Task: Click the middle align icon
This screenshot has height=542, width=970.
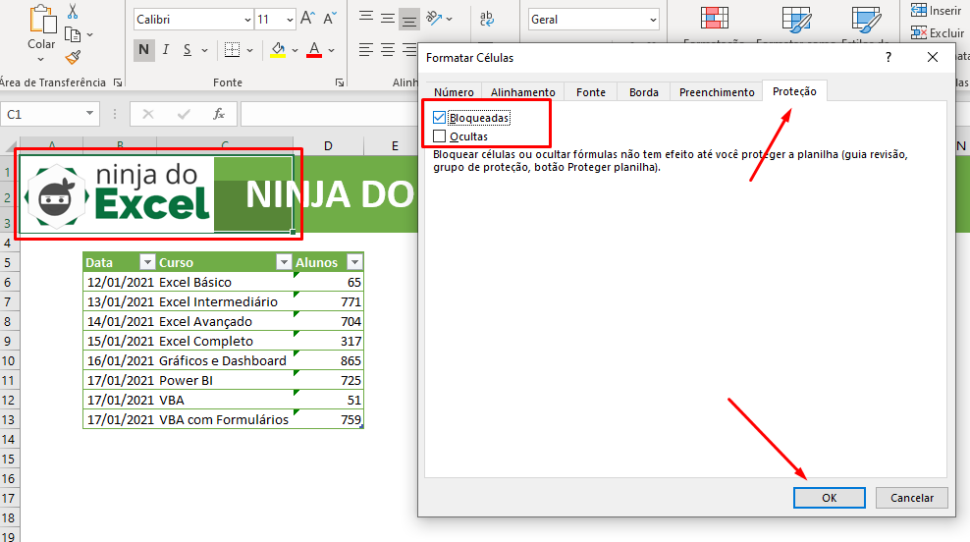Action: [x=388, y=18]
